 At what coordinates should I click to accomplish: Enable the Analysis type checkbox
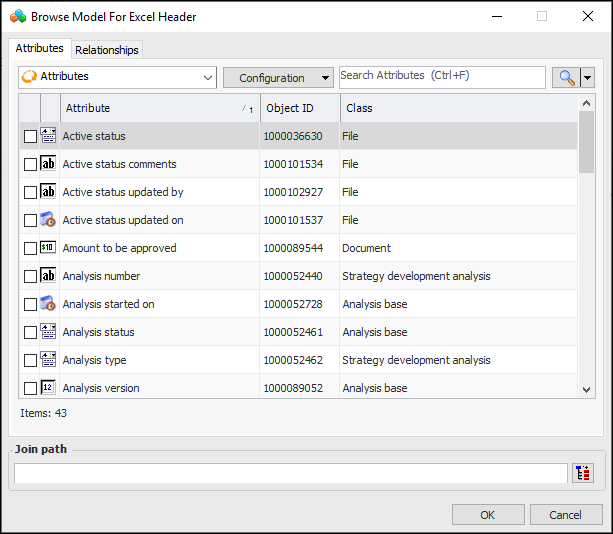pyautogui.click(x=30, y=360)
